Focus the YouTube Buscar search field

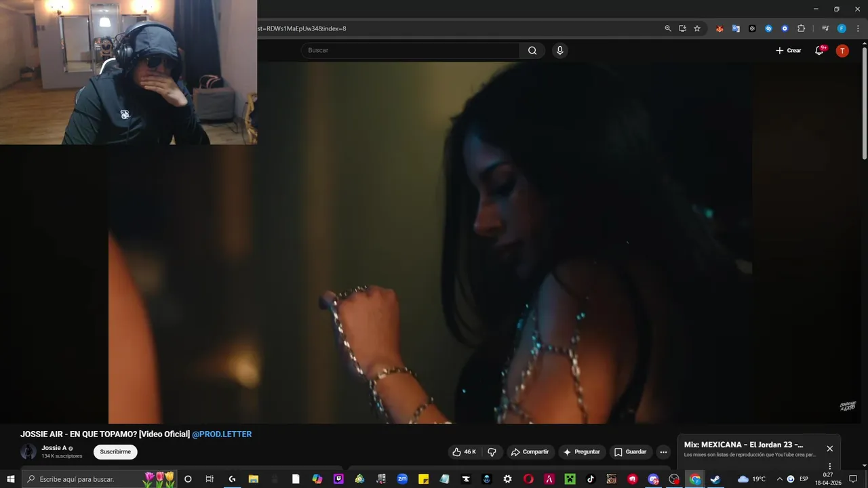(410, 50)
